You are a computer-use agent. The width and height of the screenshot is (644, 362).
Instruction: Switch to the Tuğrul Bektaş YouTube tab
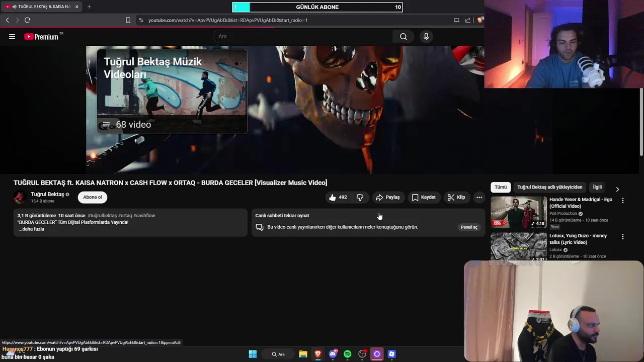click(x=41, y=7)
